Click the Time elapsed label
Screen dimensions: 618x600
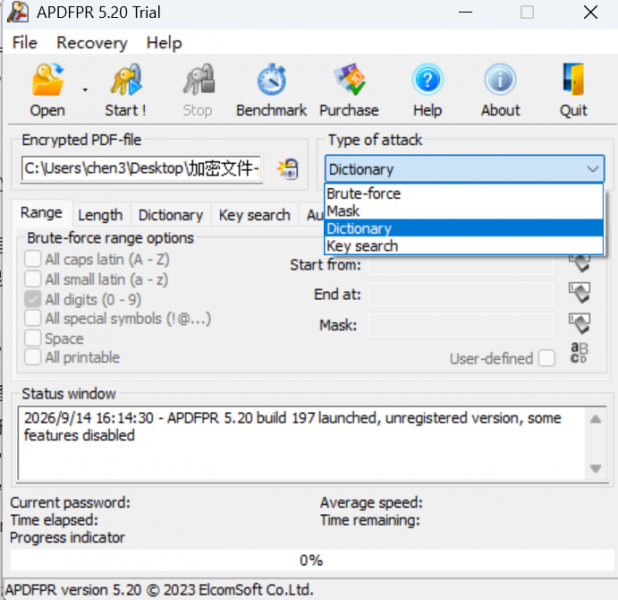coord(54,520)
